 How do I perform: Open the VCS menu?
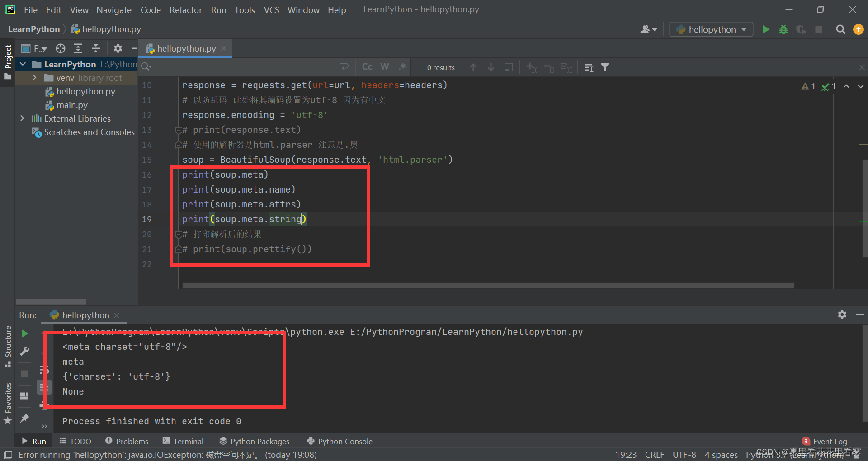point(271,9)
